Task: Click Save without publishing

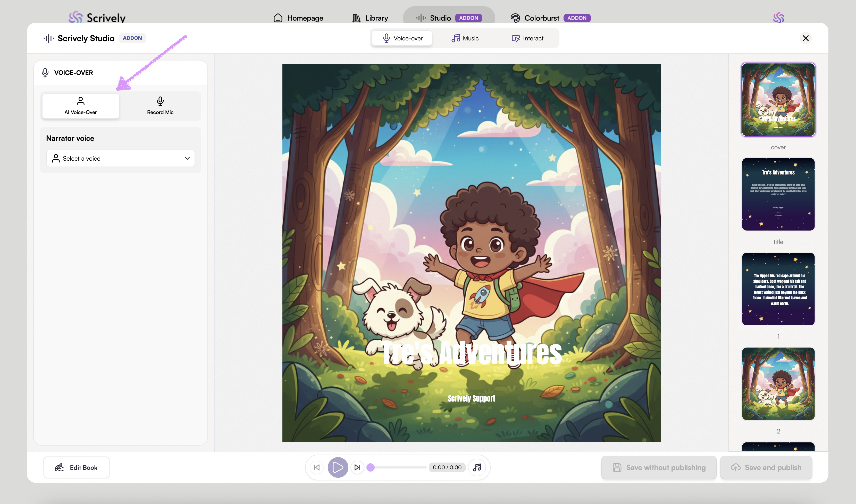Action: point(658,467)
